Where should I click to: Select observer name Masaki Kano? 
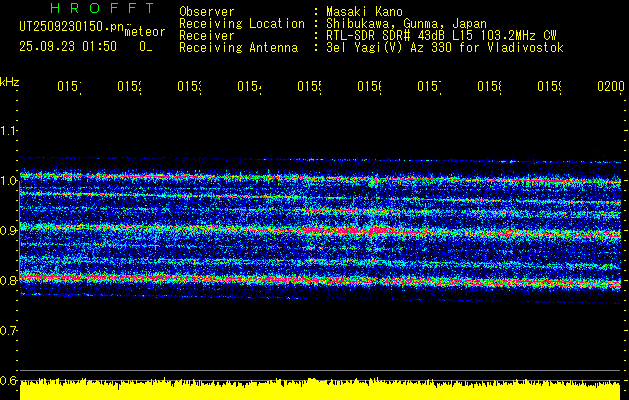tap(364, 11)
